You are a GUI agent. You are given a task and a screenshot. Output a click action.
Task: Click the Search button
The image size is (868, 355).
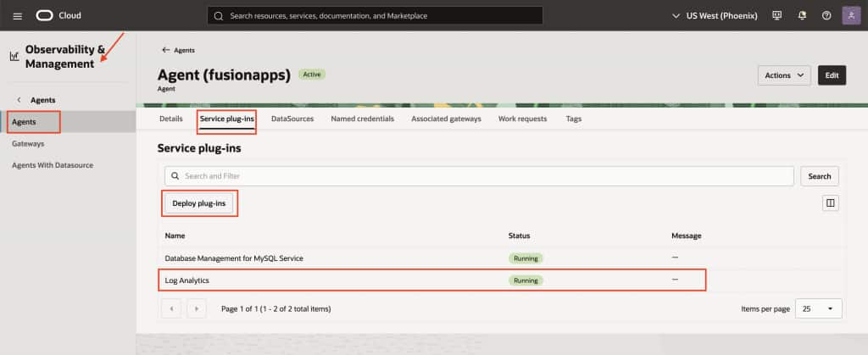coord(820,176)
